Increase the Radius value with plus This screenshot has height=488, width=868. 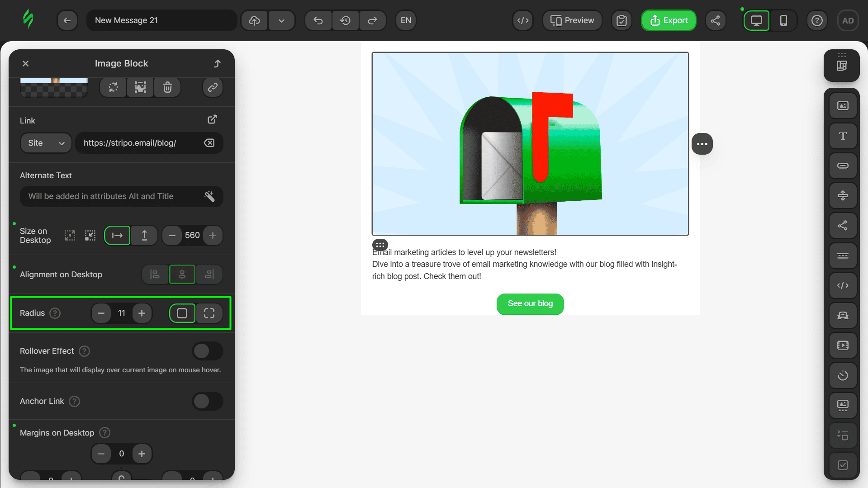142,313
